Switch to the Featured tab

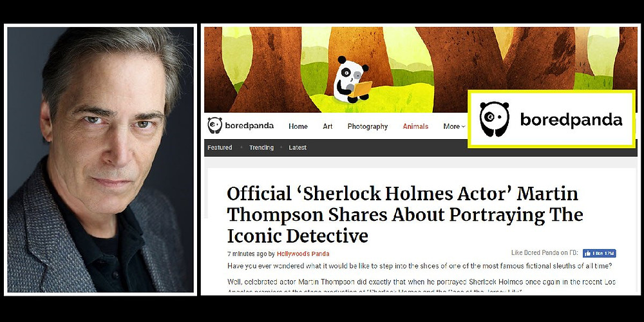click(220, 147)
